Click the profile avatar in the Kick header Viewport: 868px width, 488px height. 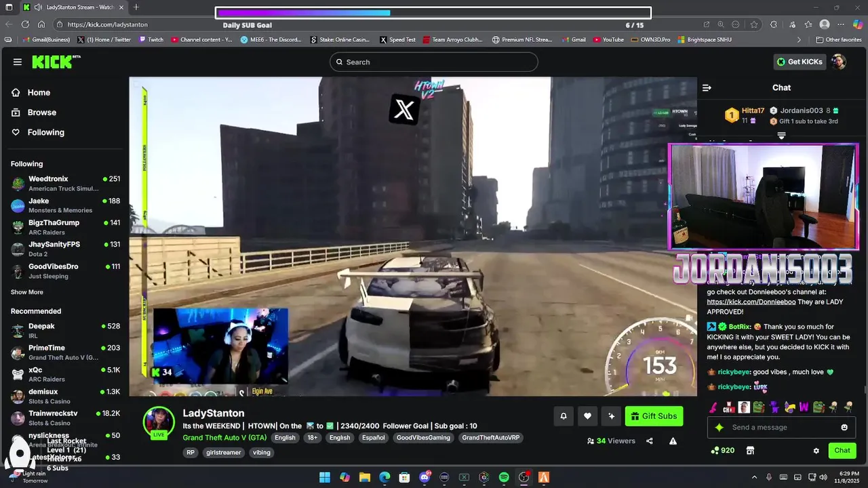click(839, 62)
